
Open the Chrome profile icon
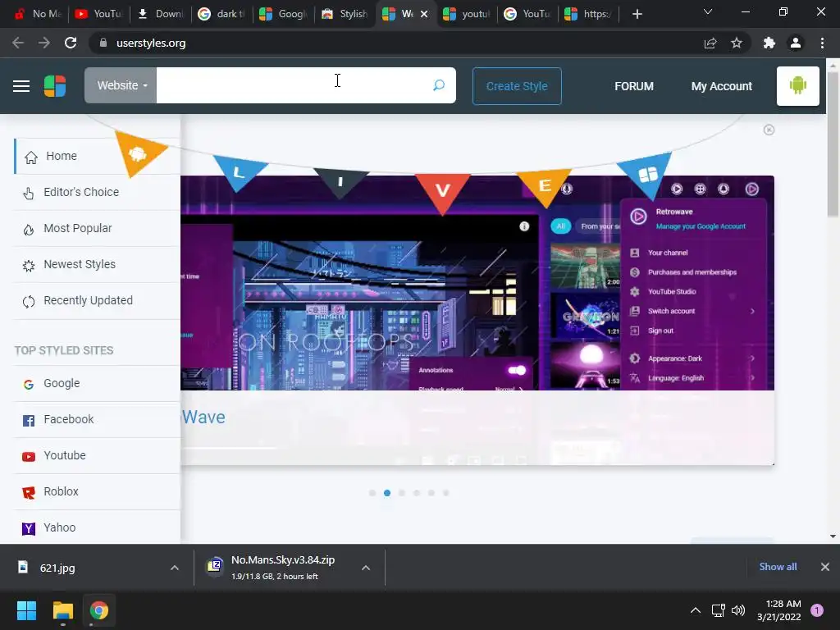[x=796, y=43]
